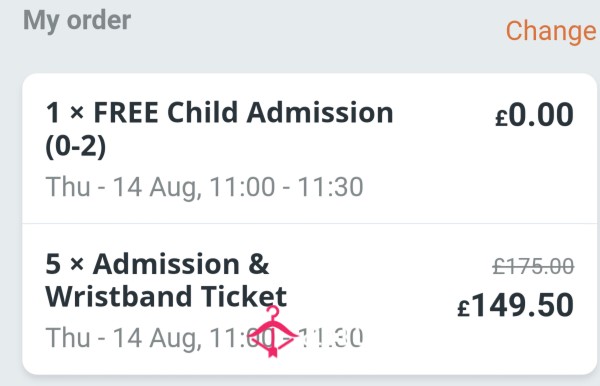600x386 pixels.
Task: Click the pound sign before 0.00
Action: coord(501,118)
